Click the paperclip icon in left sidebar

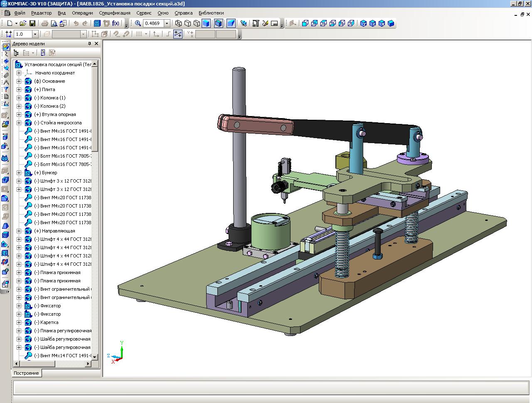[x=6, y=75]
